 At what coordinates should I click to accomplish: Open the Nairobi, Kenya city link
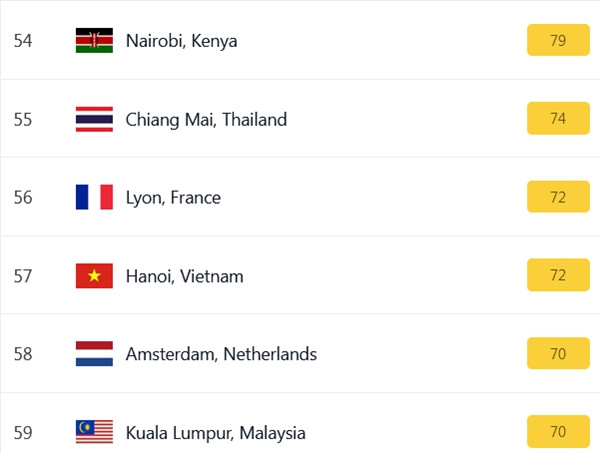[x=181, y=41]
